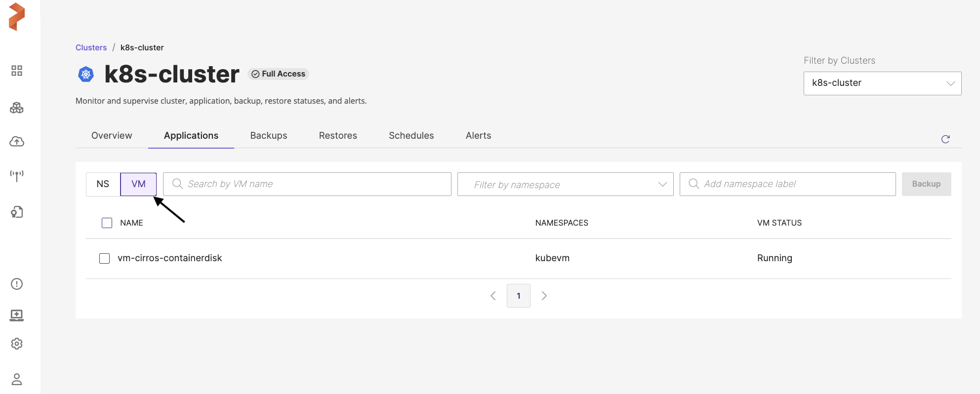The width and height of the screenshot is (980, 394).
Task: Switch to the Backups tab
Action: tap(268, 136)
